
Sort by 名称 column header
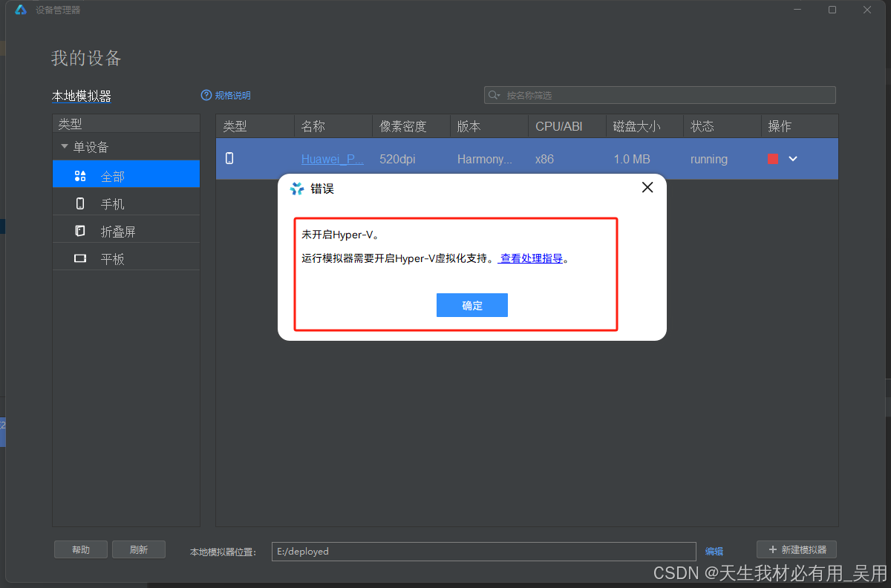(333, 126)
